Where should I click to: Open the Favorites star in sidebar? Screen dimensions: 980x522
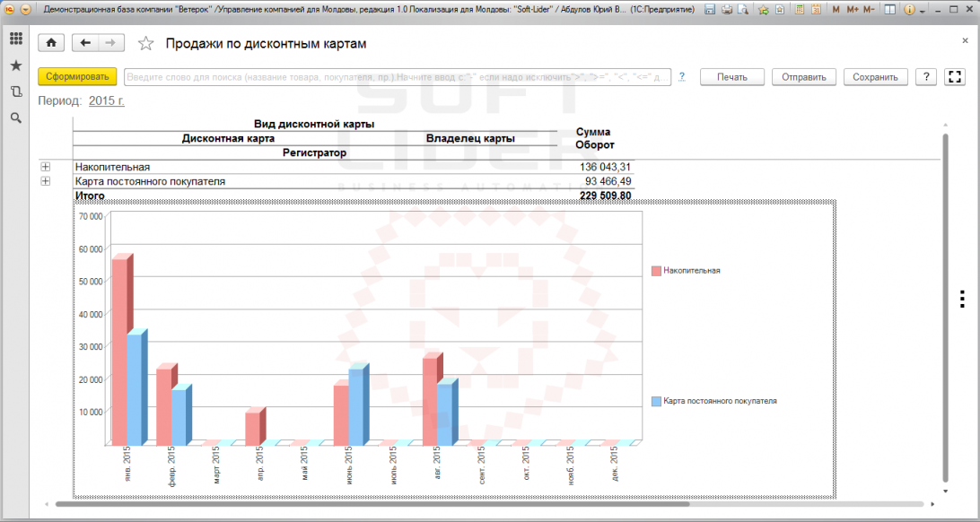(16, 65)
